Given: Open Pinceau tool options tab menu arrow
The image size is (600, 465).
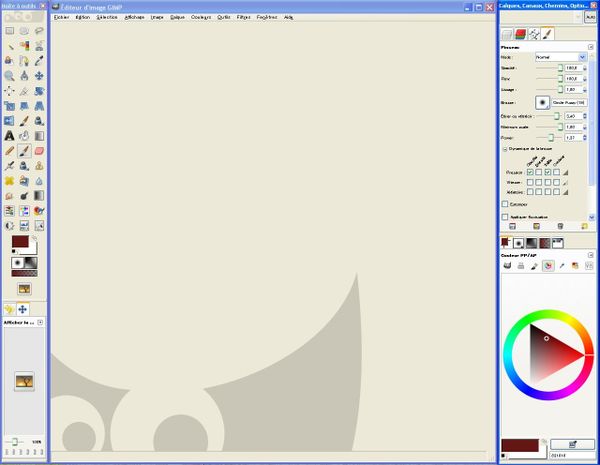Looking at the screenshot, I should pyautogui.click(x=590, y=47).
